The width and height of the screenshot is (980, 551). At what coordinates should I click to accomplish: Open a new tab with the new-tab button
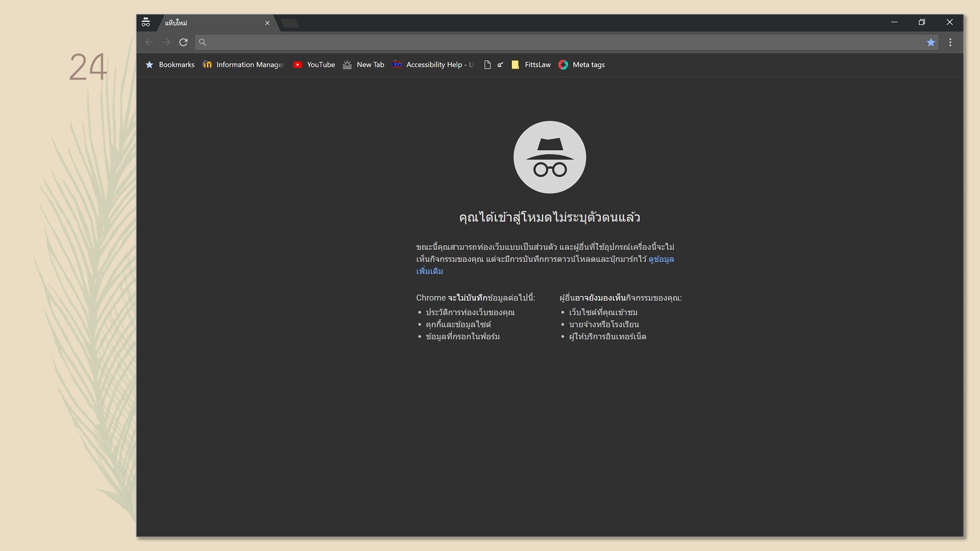290,23
